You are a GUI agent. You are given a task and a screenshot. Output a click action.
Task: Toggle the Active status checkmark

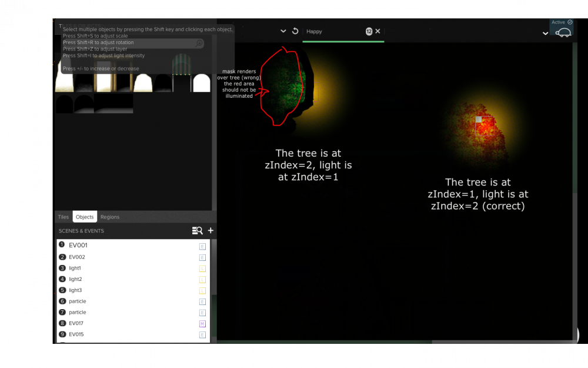pyautogui.click(x=570, y=22)
